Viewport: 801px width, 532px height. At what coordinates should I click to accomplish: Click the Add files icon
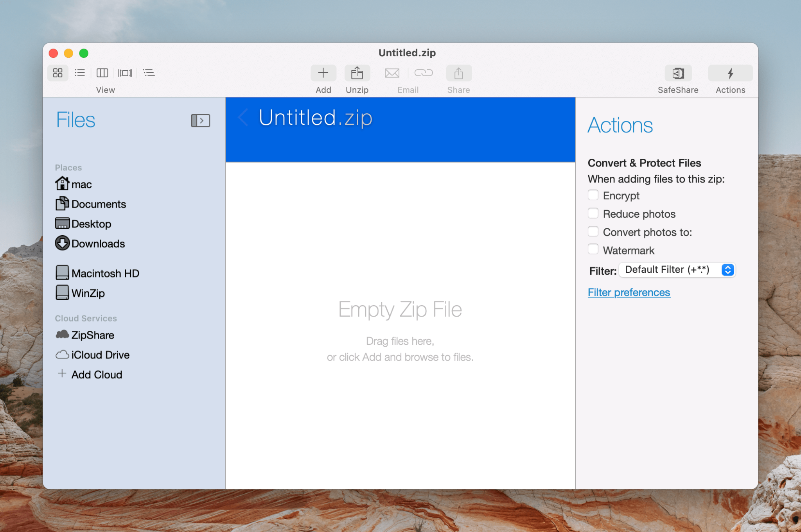coord(323,73)
